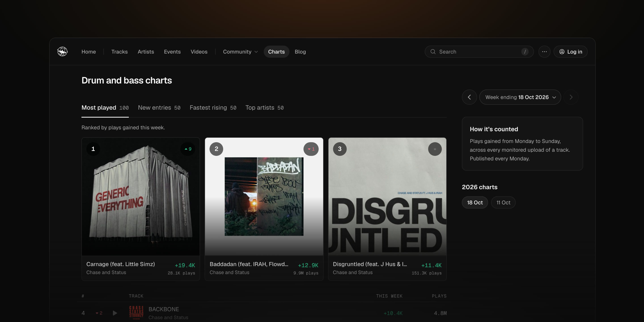The height and width of the screenshot is (322, 644).
Task: Select the 18 Oct chart chip
Action: point(475,203)
